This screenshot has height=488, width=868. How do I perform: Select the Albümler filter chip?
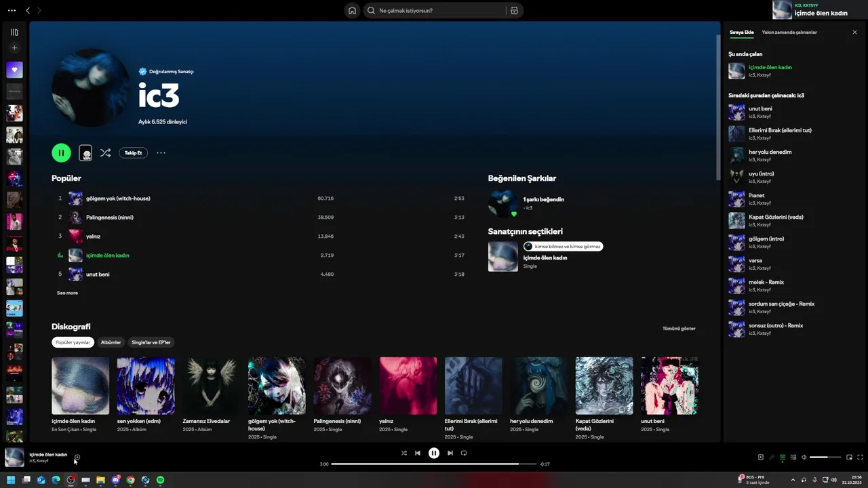pos(111,342)
